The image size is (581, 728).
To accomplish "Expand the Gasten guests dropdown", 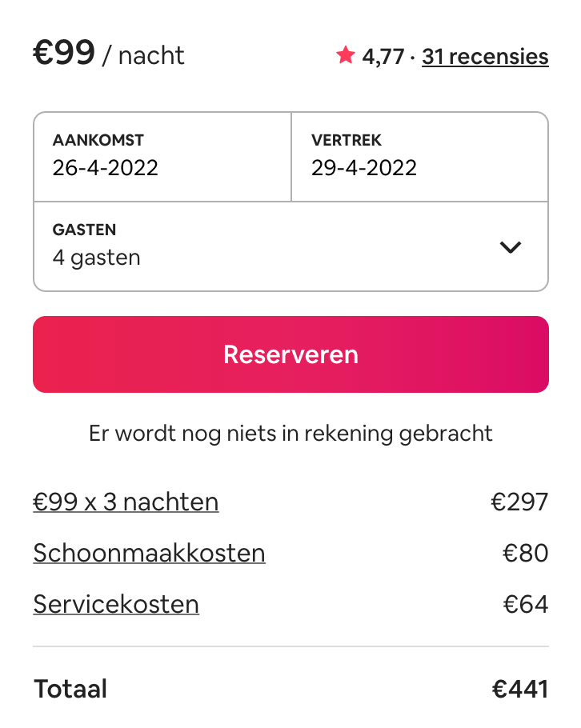I will tap(290, 246).
